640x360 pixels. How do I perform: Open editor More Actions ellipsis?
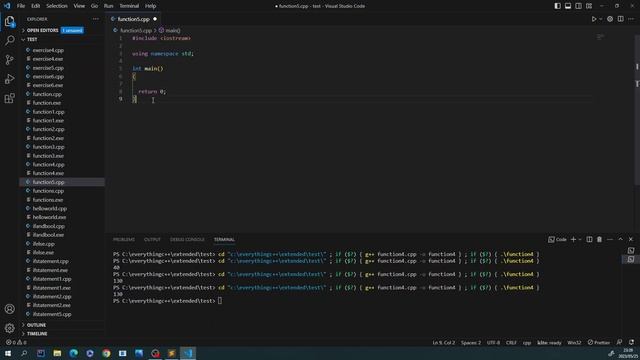click(x=631, y=19)
